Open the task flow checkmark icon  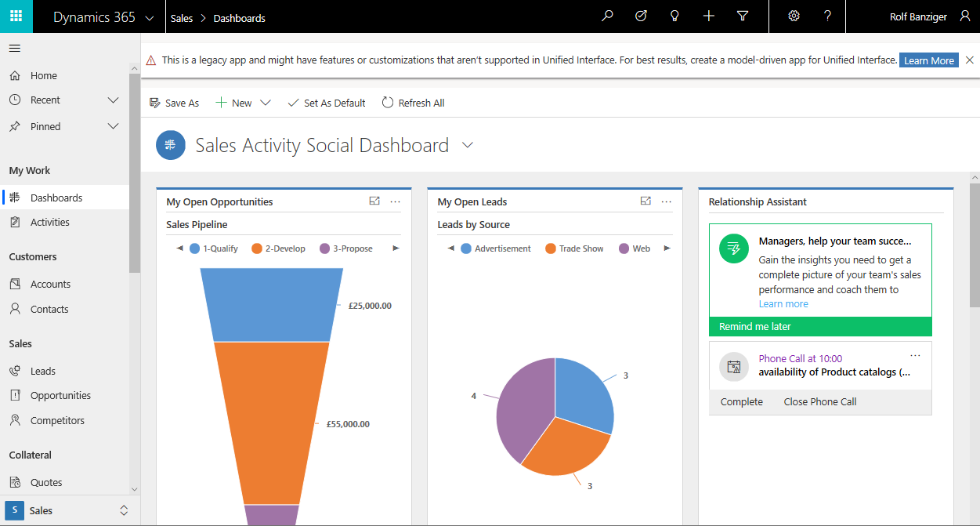641,16
